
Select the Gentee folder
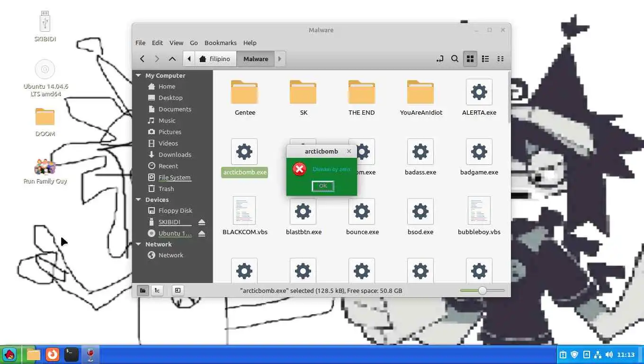245,98
